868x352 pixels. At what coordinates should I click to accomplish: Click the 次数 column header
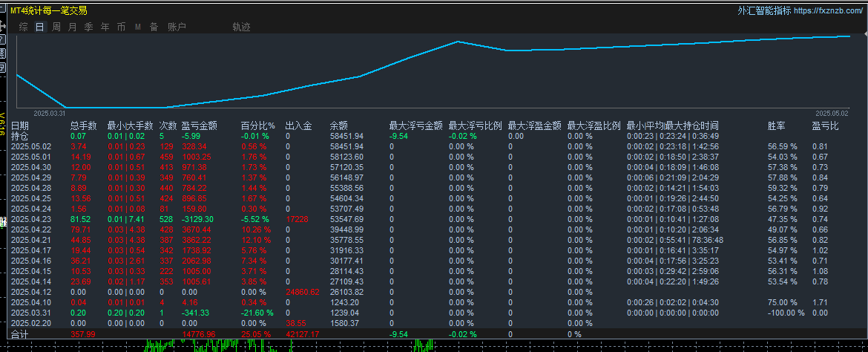168,126
